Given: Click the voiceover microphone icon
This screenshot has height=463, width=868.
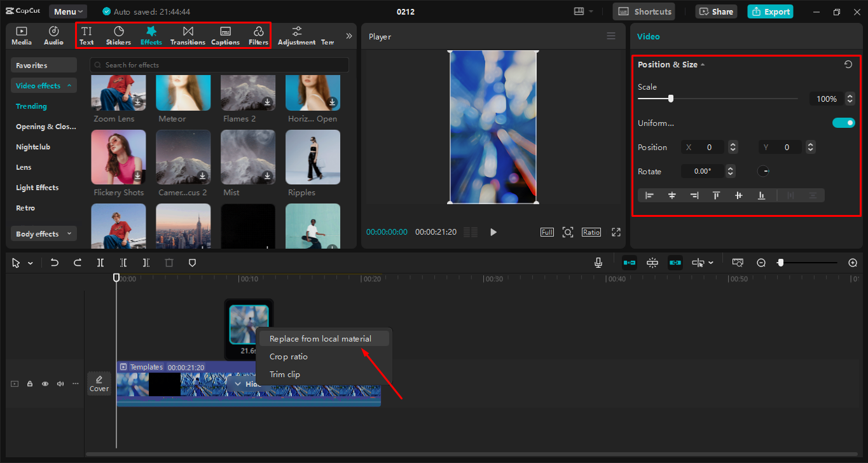Looking at the screenshot, I should (598, 262).
